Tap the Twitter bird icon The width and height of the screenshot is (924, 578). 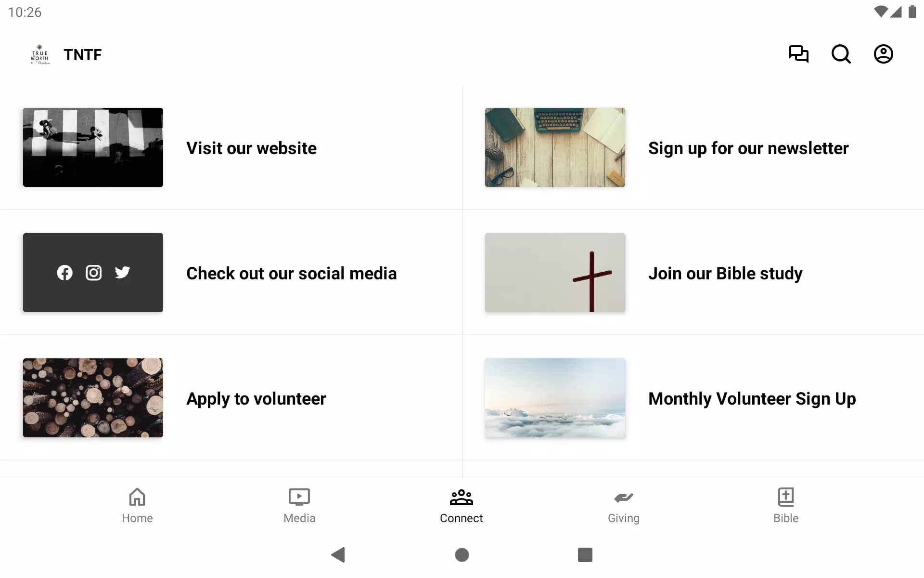tap(122, 273)
